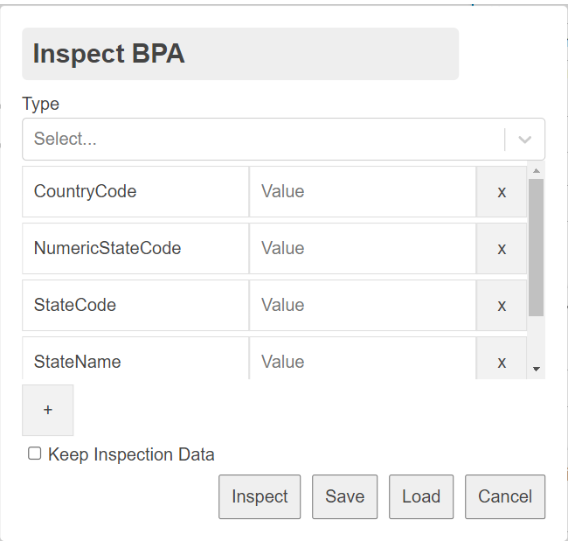Remove the NumericStateCode row with x
The height and width of the screenshot is (547, 569).
click(501, 249)
